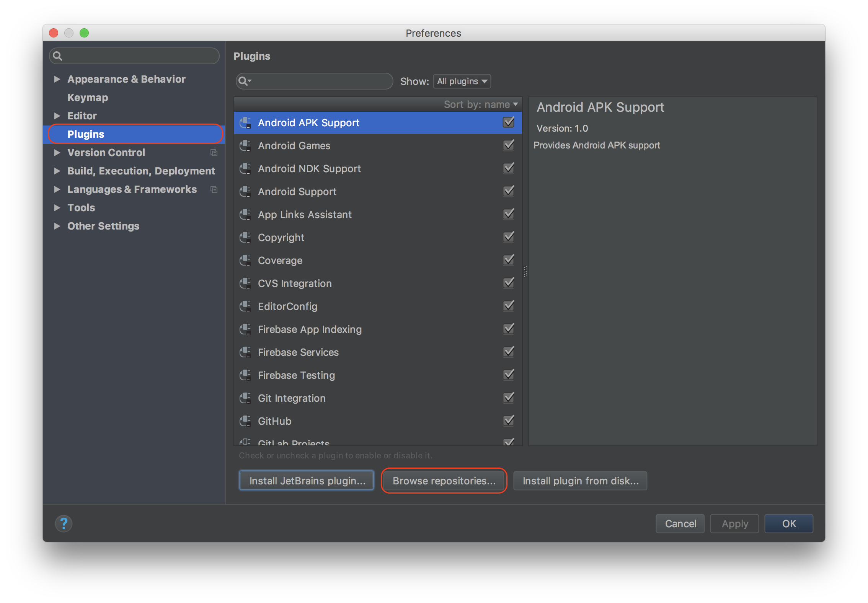Open the All plugins show dropdown
Screen dimensions: 868x603
pyautogui.click(x=462, y=81)
